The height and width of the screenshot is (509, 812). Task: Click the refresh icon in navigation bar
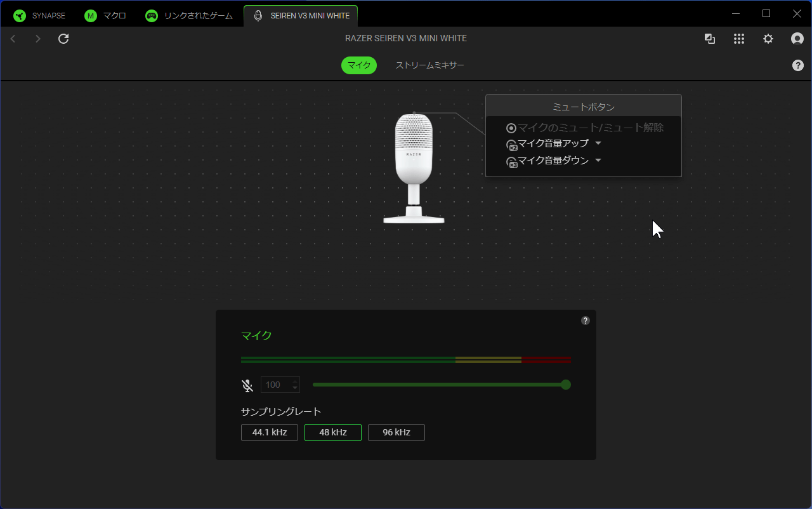click(63, 39)
